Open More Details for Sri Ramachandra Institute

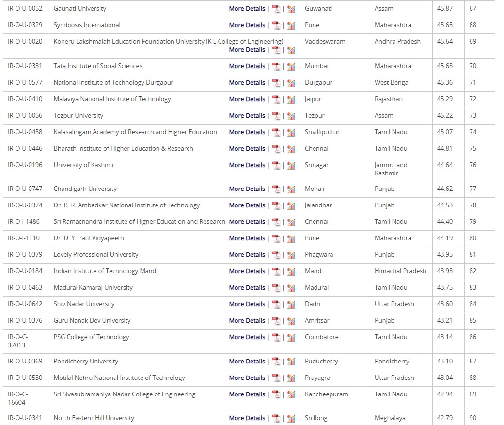[247, 222]
